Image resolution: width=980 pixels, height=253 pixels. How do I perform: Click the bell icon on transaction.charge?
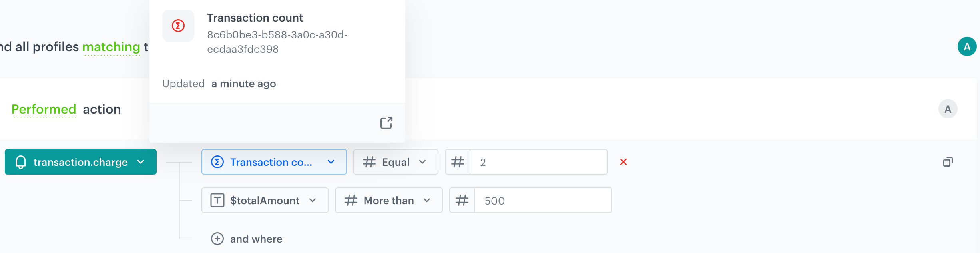click(21, 162)
